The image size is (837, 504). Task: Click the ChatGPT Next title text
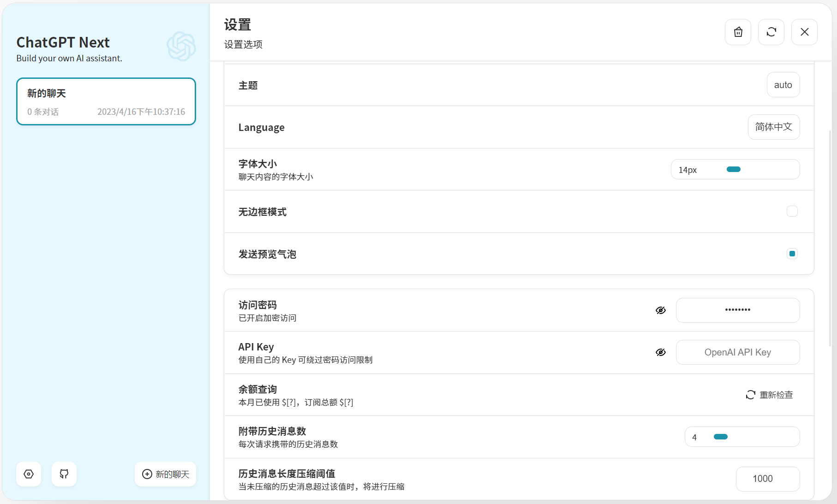click(63, 42)
